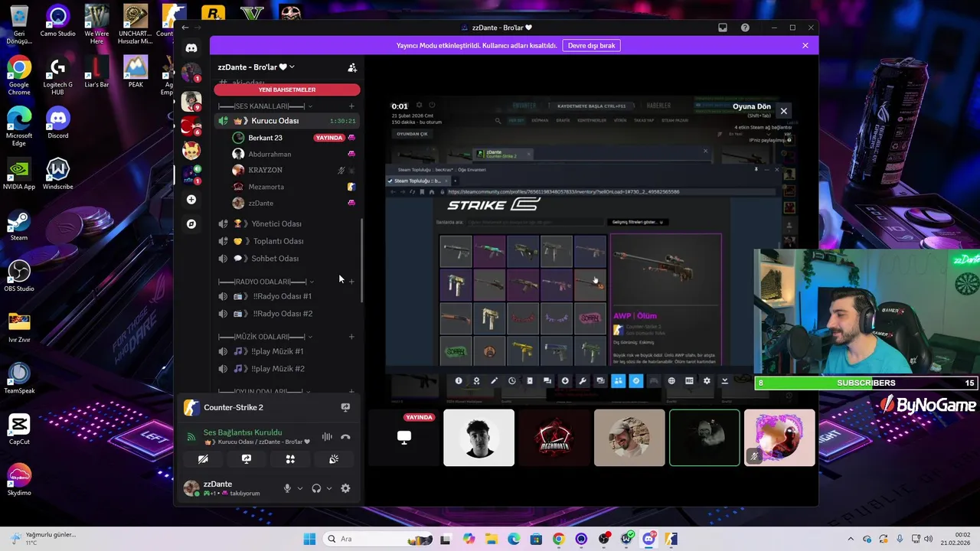Open the Discord help question mark icon
This screenshot has height=551, width=980.
pyautogui.click(x=745, y=28)
